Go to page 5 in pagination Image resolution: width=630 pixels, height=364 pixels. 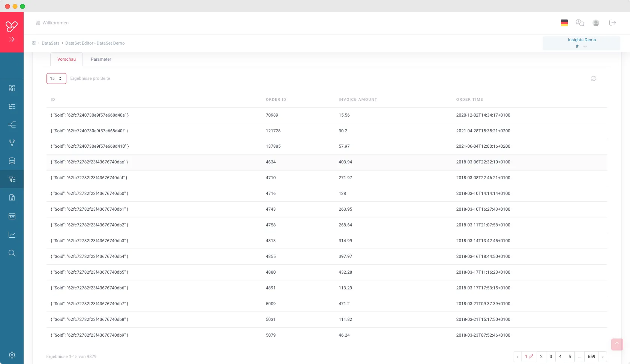570,357
